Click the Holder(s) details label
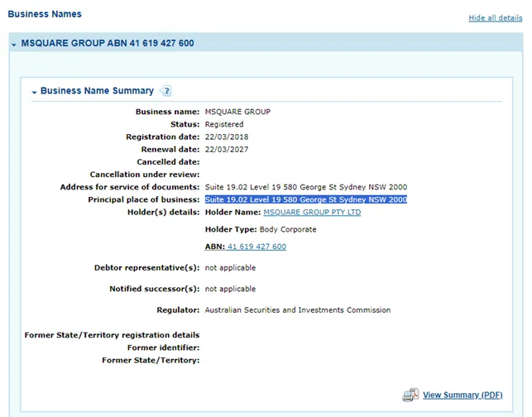Image resolution: width=532 pixels, height=417 pixels. [x=163, y=213]
